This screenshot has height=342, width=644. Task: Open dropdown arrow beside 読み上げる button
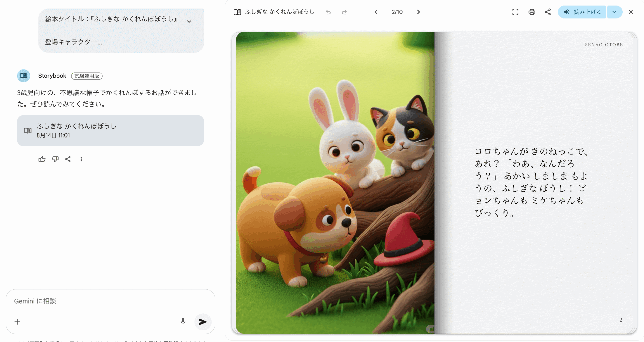(x=614, y=12)
